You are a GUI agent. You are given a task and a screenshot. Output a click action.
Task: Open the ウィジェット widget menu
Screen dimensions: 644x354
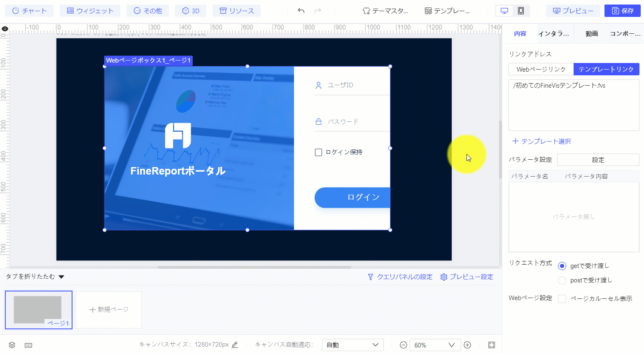(x=90, y=11)
